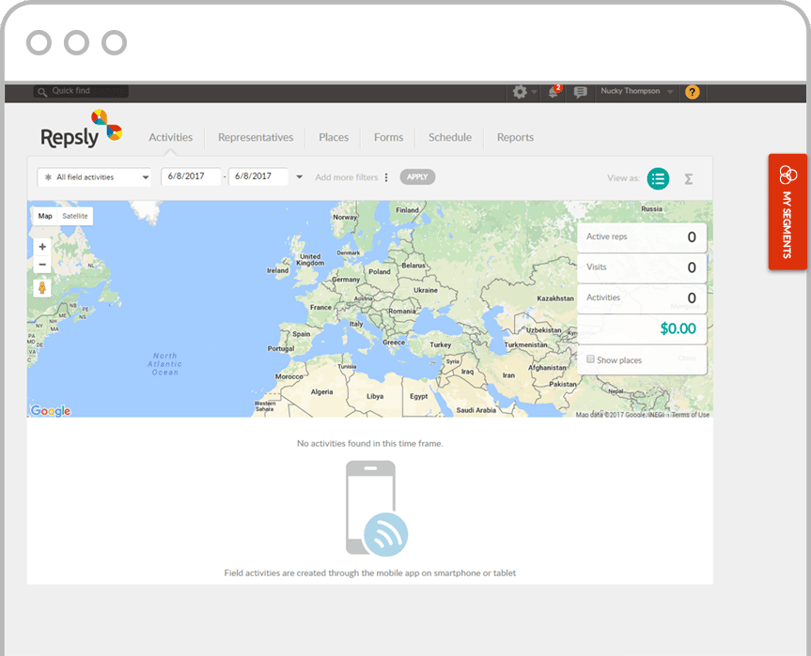
Task: Open the MY SEGMENTS side panel
Action: click(788, 212)
